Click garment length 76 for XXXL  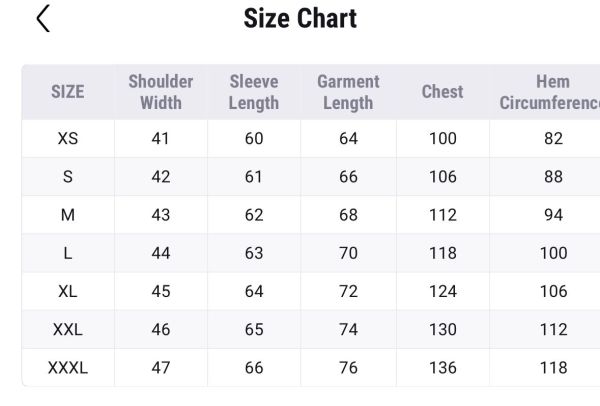(x=348, y=367)
